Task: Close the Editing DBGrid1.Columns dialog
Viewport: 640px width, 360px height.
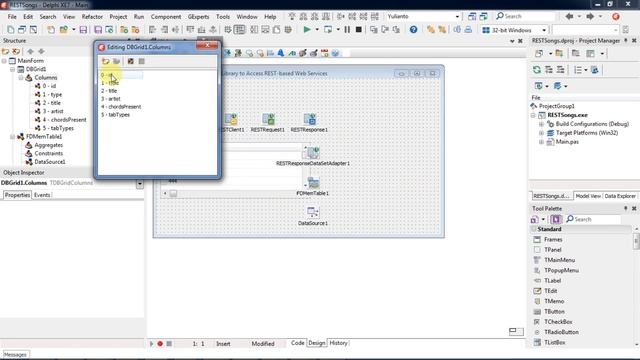Action: 207,45
